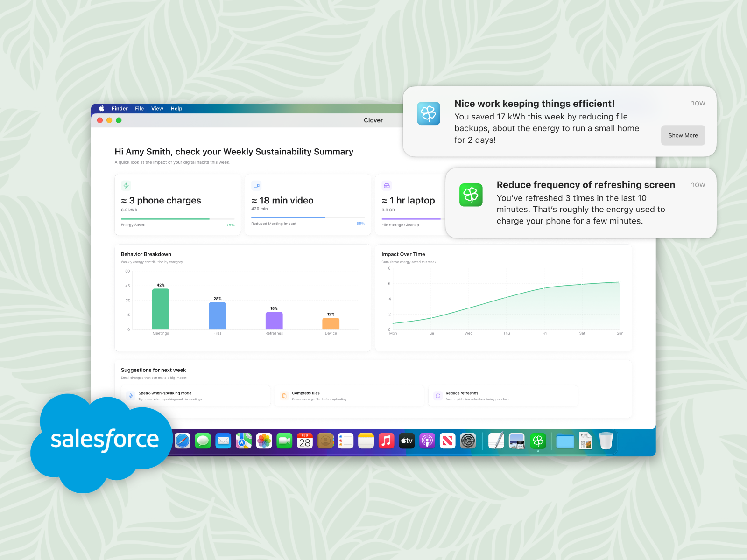Click the Weekly Sustainability Summary greeting heading
Screen dimensions: 747x560
pyautogui.click(x=234, y=152)
